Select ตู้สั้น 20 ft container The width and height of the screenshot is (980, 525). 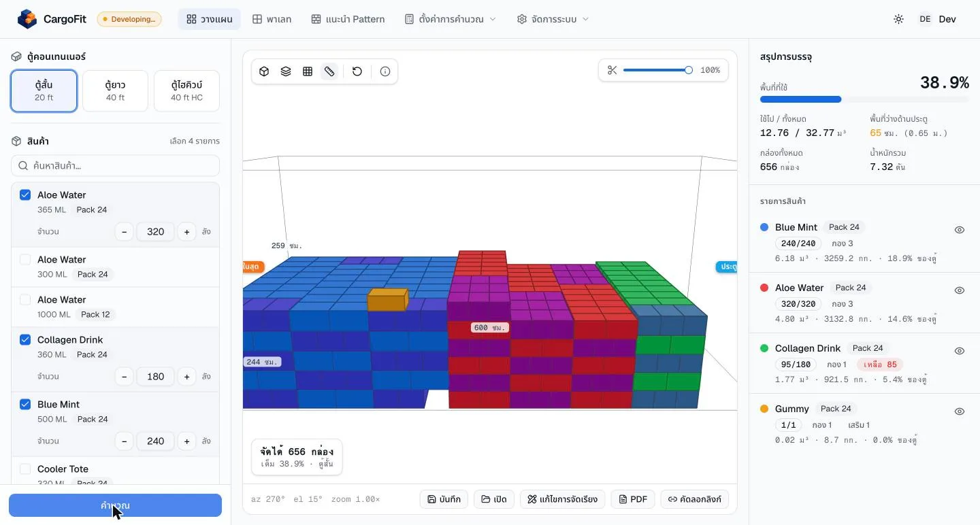coord(44,91)
